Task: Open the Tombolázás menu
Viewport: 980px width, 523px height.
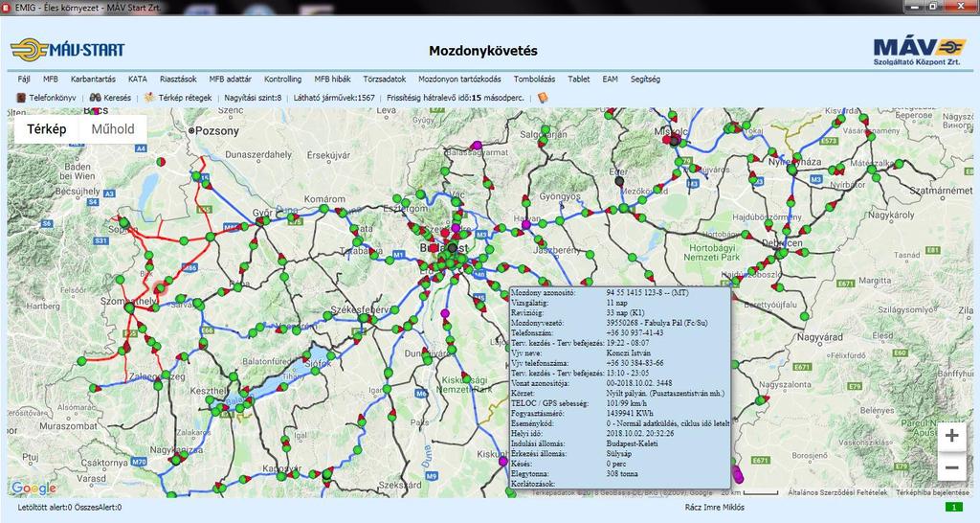Action: (x=534, y=80)
